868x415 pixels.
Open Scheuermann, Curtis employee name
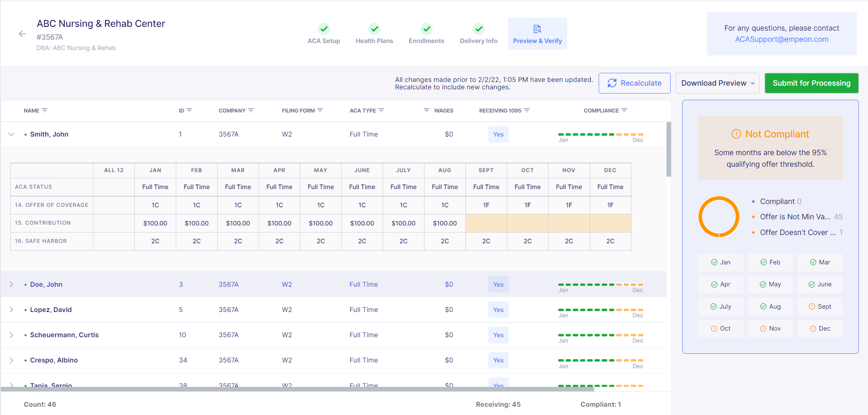(64, 335)
